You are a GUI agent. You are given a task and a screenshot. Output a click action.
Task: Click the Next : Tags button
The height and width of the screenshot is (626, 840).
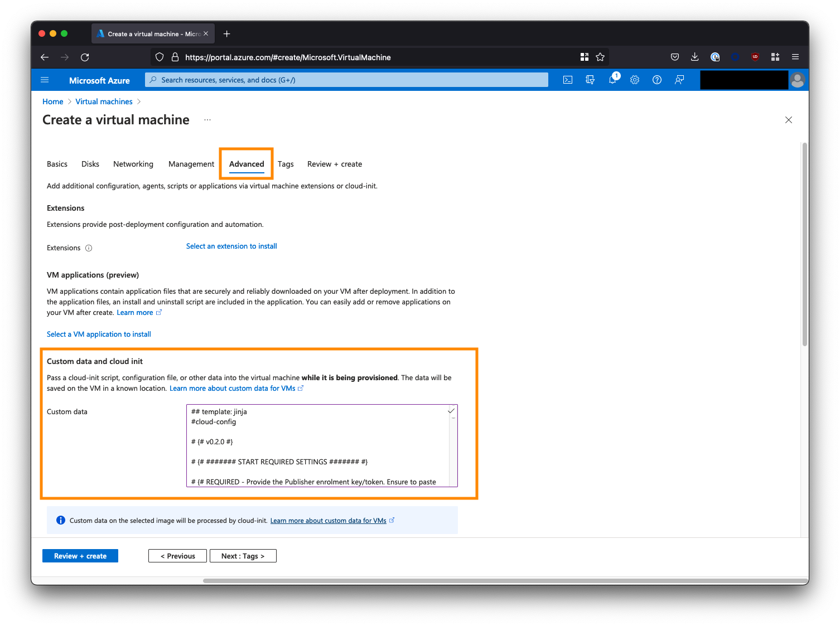[243, 556]
